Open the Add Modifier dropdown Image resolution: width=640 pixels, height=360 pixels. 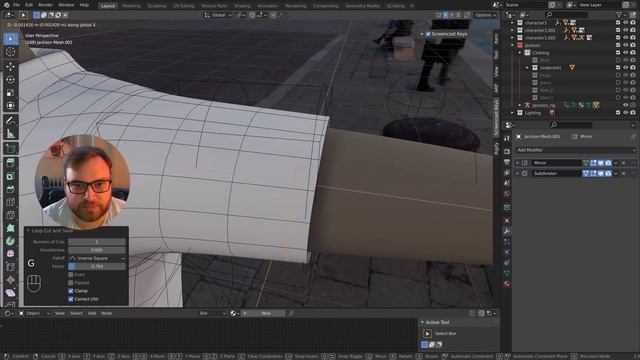coord(575,150)
